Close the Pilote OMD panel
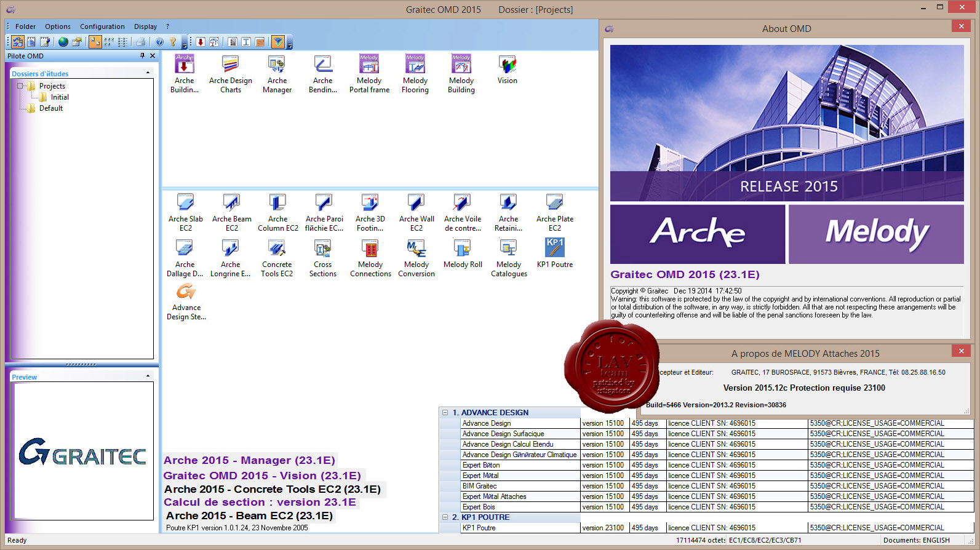Viewport: 980px width, 550px height. (153, 55)
